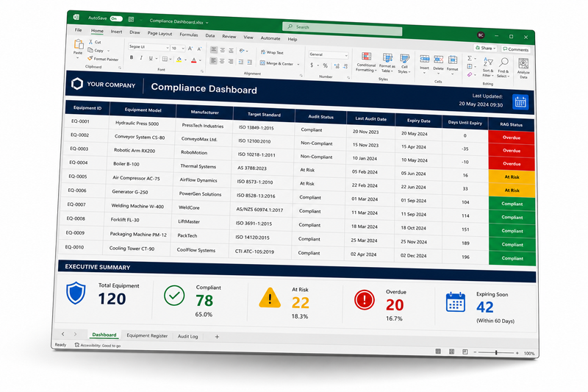Open Find & Select
The height and width of the screenshot is (392, 588).
(503, 68)
